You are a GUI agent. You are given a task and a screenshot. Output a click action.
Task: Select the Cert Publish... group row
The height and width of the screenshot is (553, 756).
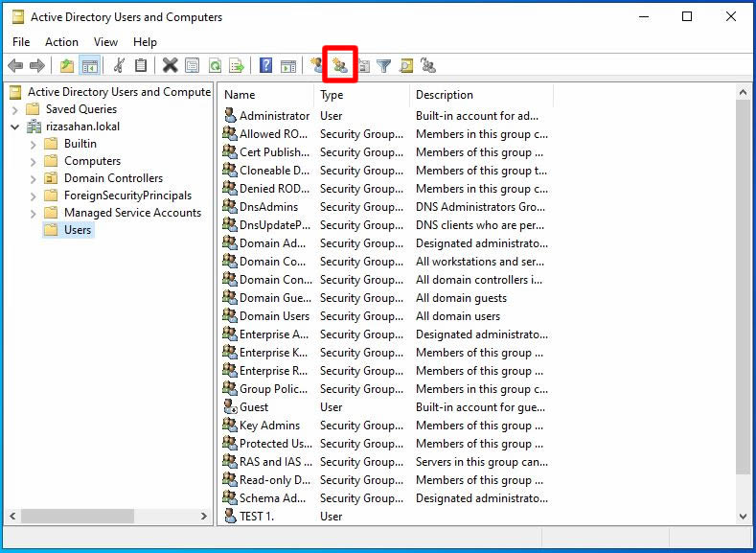tap(386, 152)
